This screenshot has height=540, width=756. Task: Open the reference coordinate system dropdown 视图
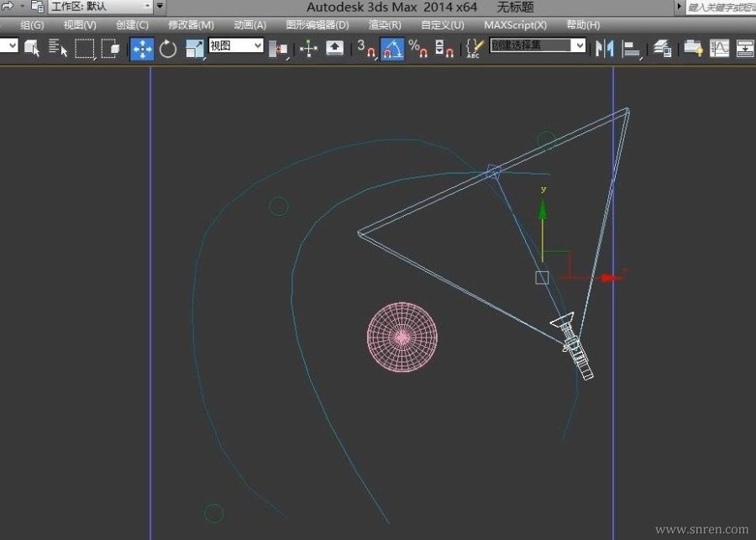click(x=236, y=45)
